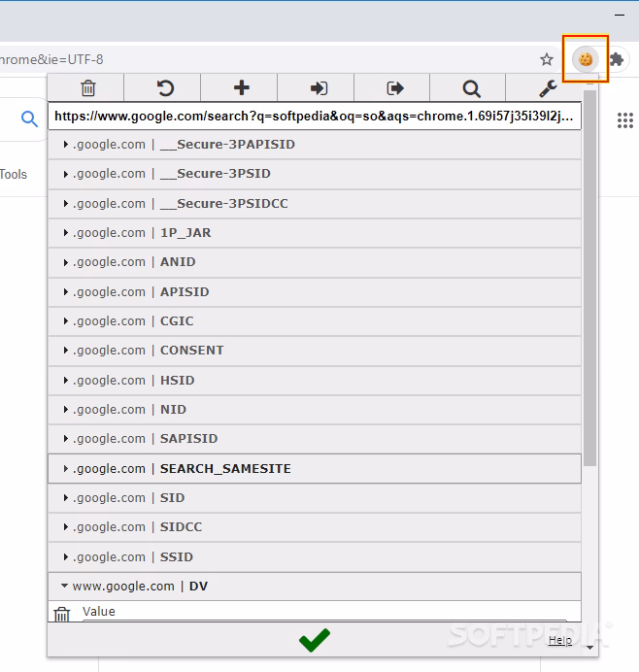Viewport: 639px width, 672px height.
Task: Expand the __Secure-3PAPISID cookie row
Action: pyautogui.click(x=315, y=145)
